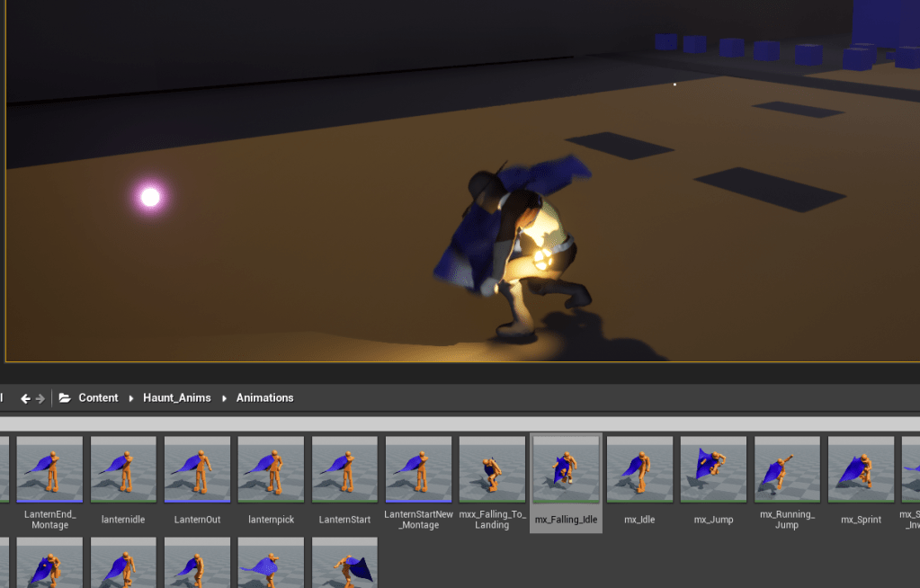Select the lanternpick animation thumbnail
Image resolution: width=920 pixels, height=588 pixels.
(x=271, y=469)
